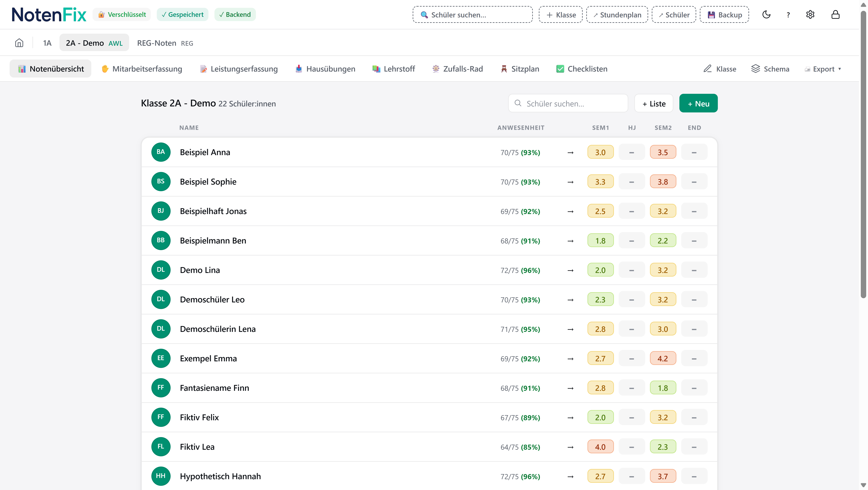Image resolution: width=868 pixels, height=490 pixels.
Task: Open the Zufalls-Rad tab
Action: click(458, 69)
